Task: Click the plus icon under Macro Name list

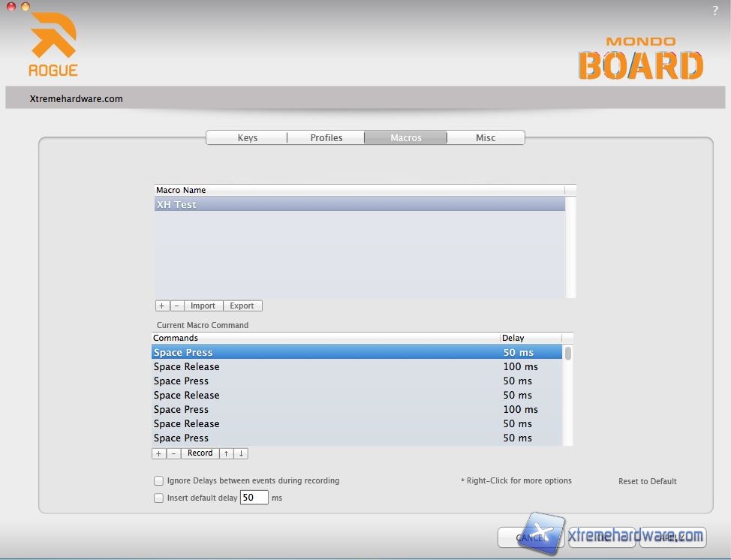Action: click(161, 306)
